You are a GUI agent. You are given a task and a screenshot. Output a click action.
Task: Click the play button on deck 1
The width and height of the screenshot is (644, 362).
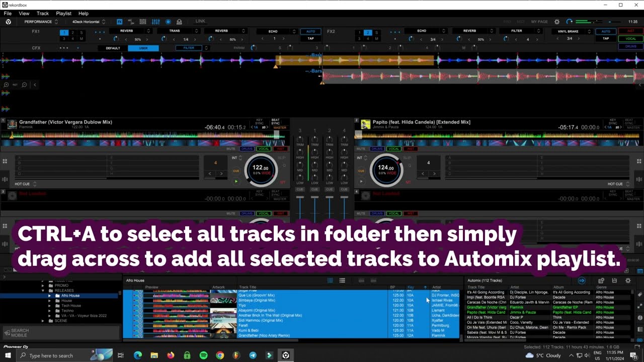(236, 181)
